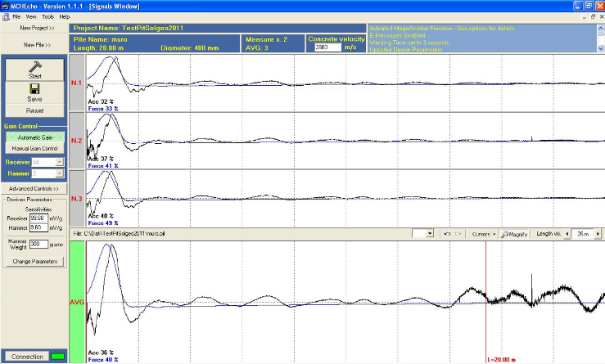Edit the Receiver sensitivity field

tap(39, 218)
